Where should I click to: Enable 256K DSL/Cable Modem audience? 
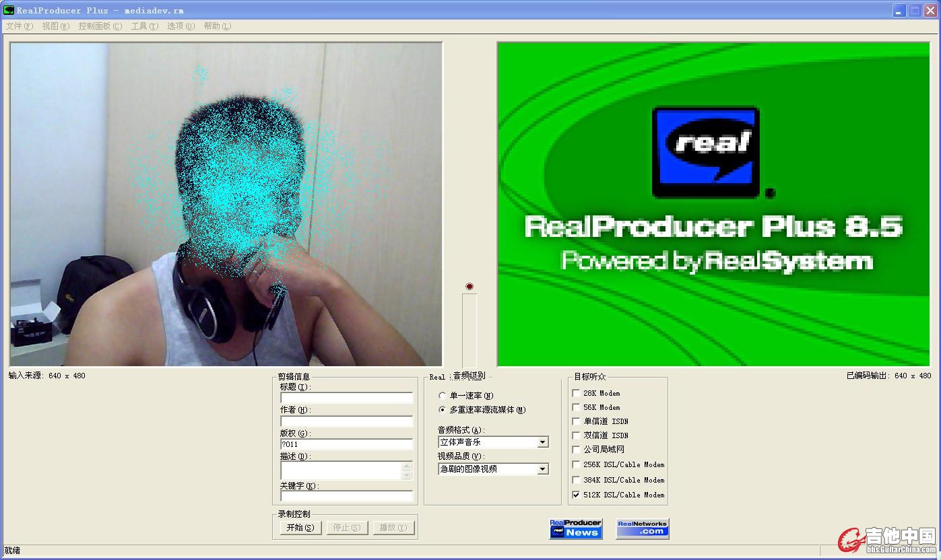pos(576,464)
